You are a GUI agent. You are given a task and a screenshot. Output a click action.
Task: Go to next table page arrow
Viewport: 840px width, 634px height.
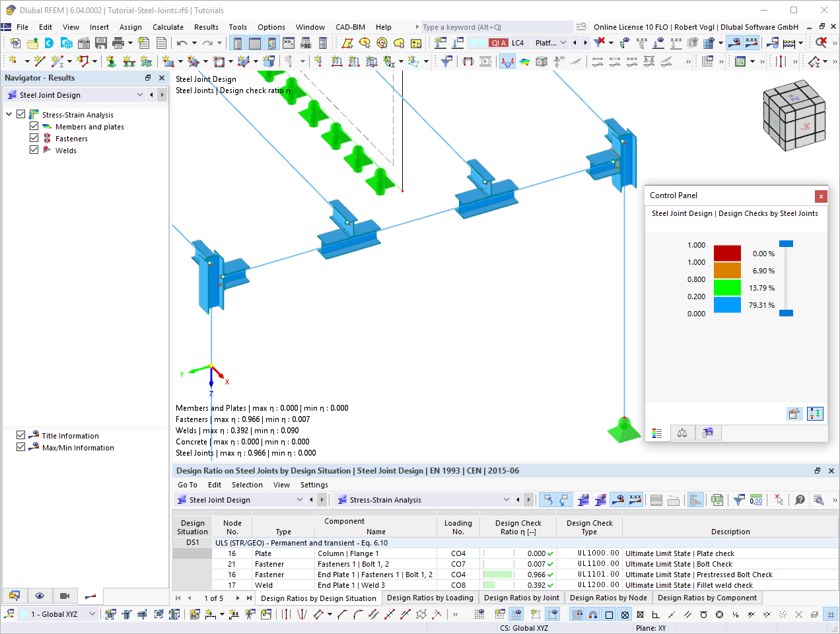click(238, 598)
